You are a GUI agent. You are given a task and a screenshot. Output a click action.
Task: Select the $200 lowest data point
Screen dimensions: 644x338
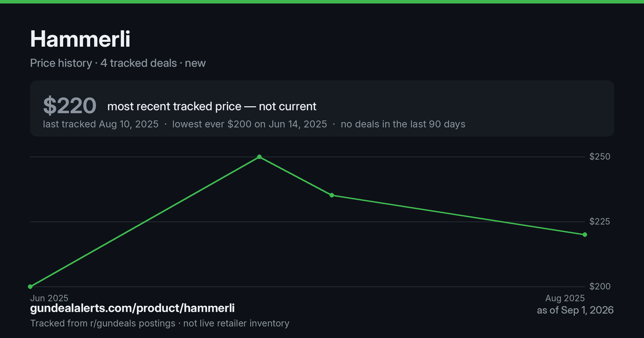(31, 286)
